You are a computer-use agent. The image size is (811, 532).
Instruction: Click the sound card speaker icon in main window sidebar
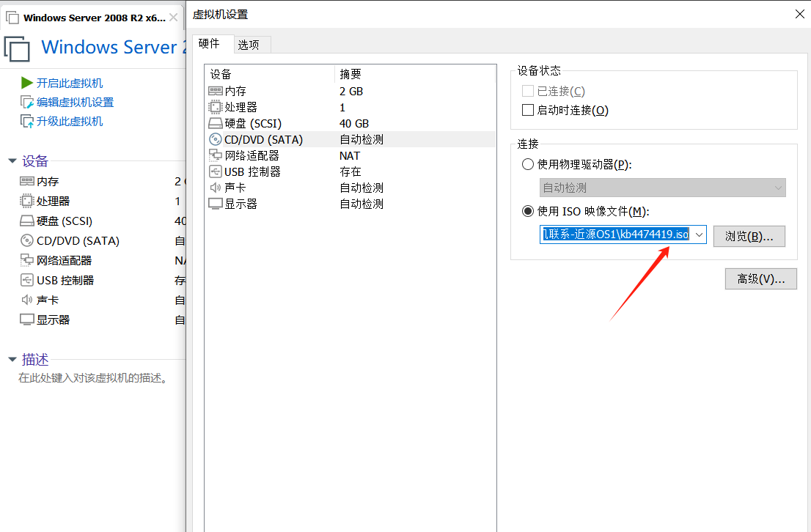(x=27, y=300)
